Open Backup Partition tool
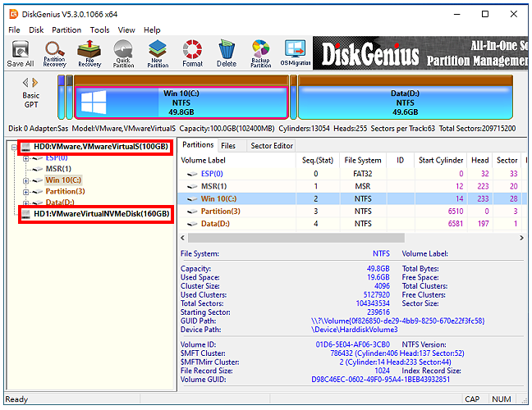Image resolution: width=532 pixels, height=410 pixels. pos(260,53)
